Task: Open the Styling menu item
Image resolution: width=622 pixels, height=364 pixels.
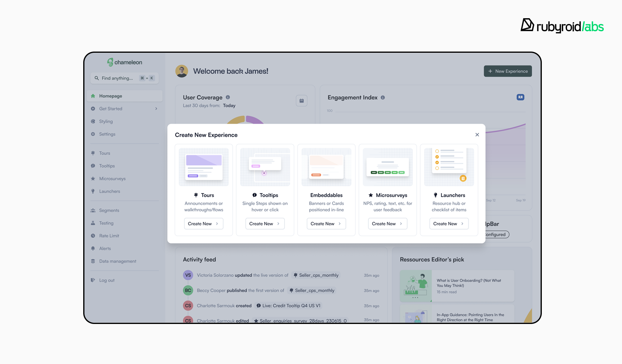Action: click(106, 121)
